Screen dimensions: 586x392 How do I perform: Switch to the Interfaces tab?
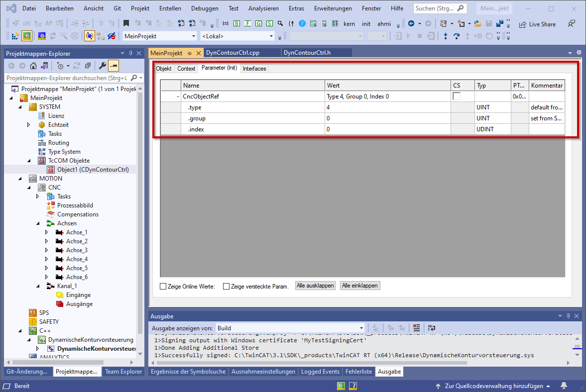254,69
